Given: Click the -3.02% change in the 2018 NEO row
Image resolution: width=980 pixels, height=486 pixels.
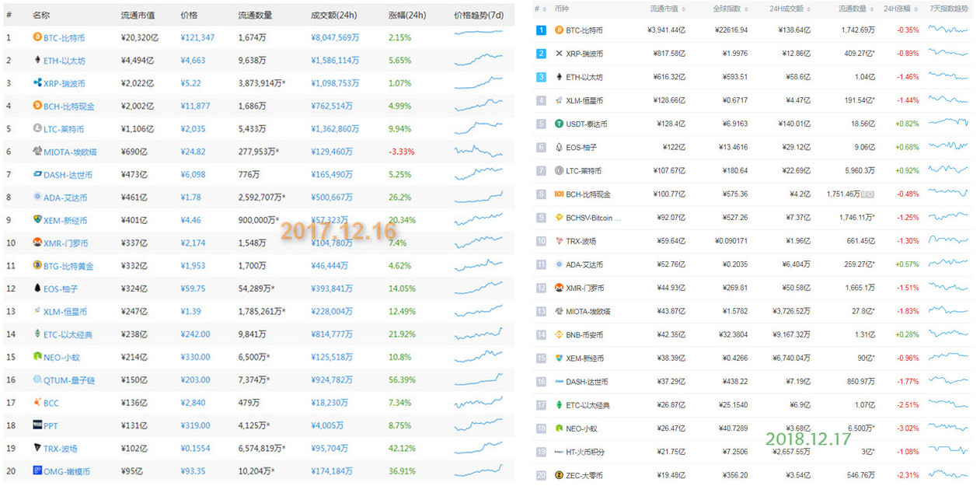Looking at the screenshot, I should [907, 428].
